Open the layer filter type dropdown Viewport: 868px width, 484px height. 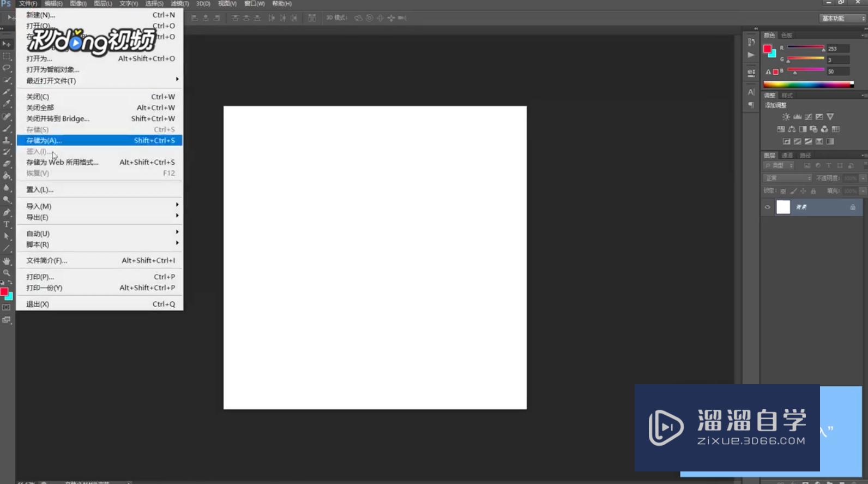tap(779, 165)
